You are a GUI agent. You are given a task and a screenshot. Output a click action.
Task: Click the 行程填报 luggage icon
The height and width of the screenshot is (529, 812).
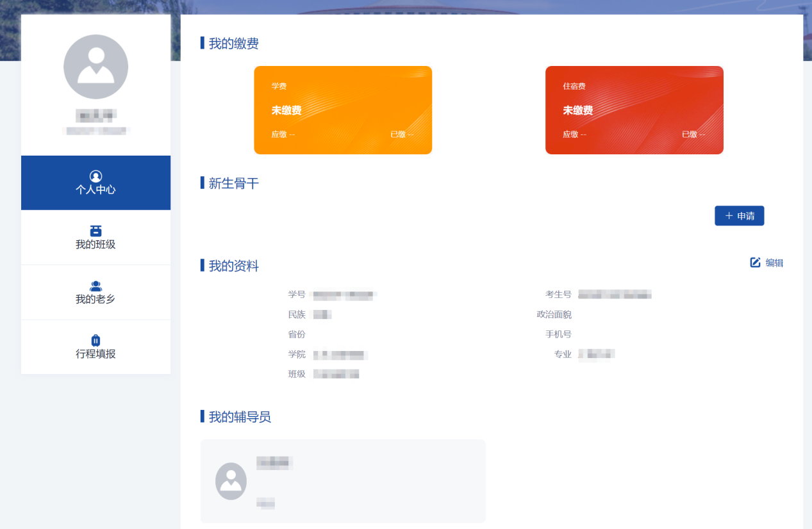tap(96, 340)
